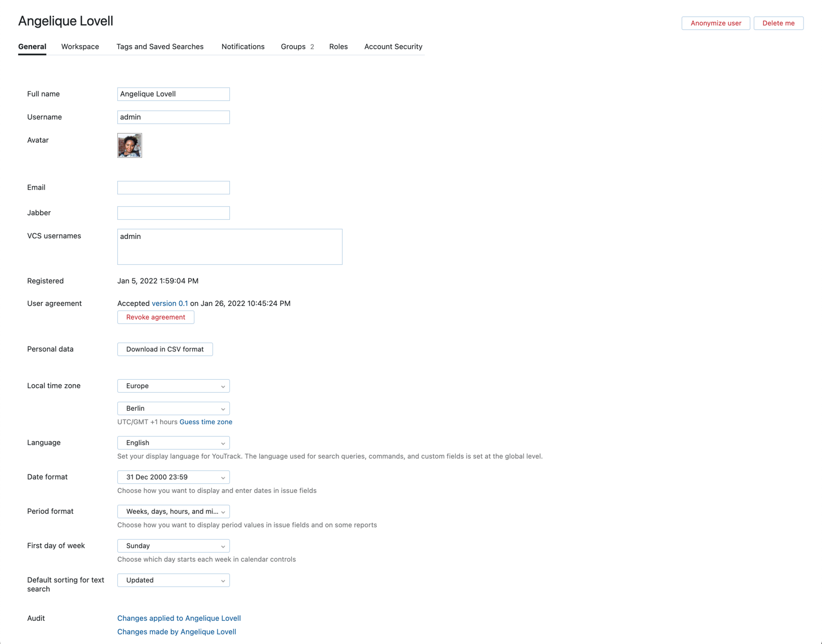Switch to the Groups tab

pyautogui.click(x=293, y=47)
